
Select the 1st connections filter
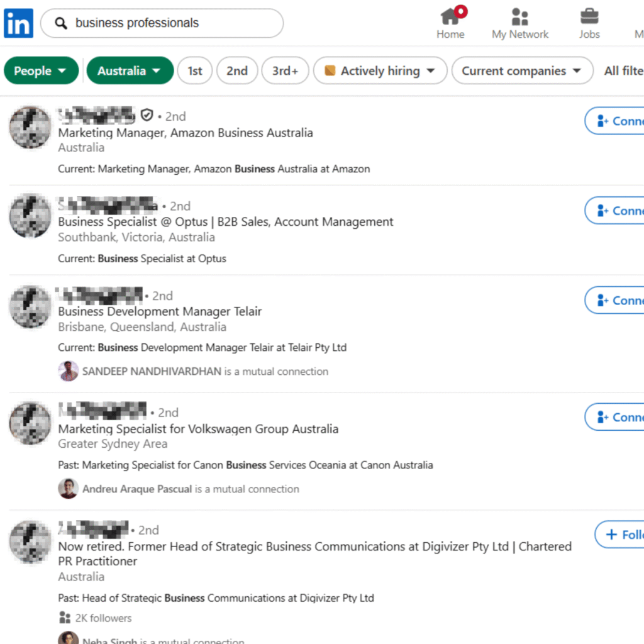pos(194,70)
